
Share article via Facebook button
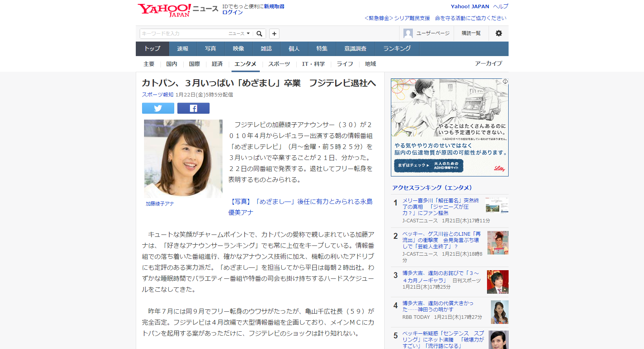click(193, 108)
